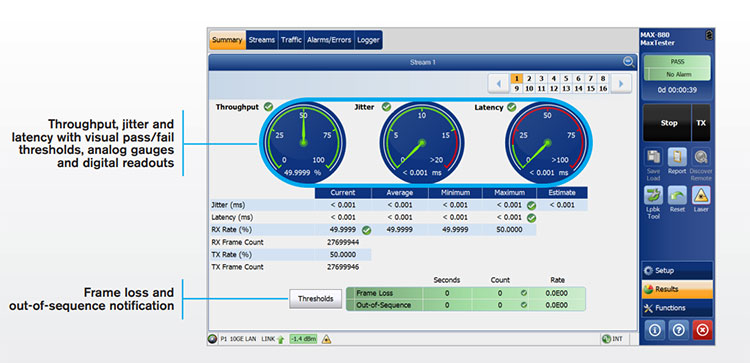
Task: Select stream 8 in the stream grid
Action: point(603,78)
